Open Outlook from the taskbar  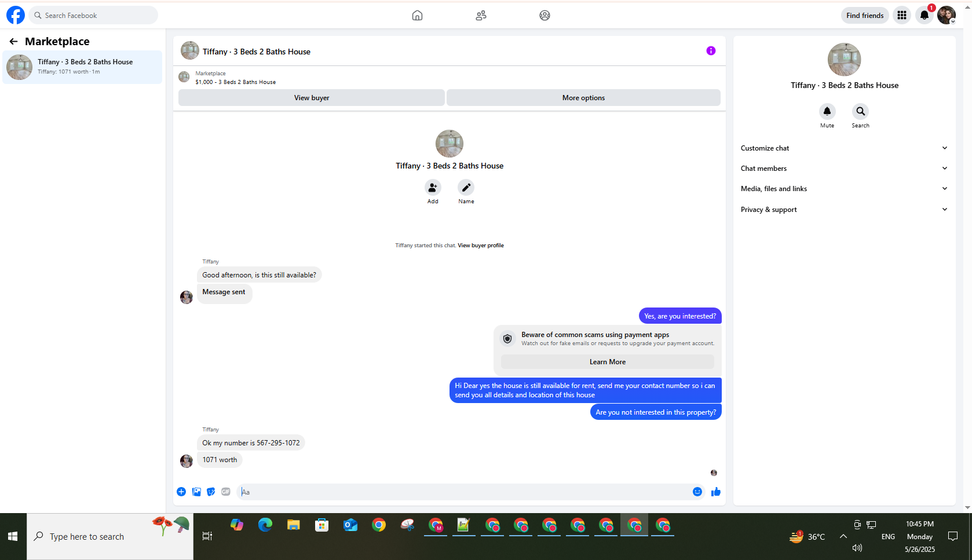pos(350,525)
